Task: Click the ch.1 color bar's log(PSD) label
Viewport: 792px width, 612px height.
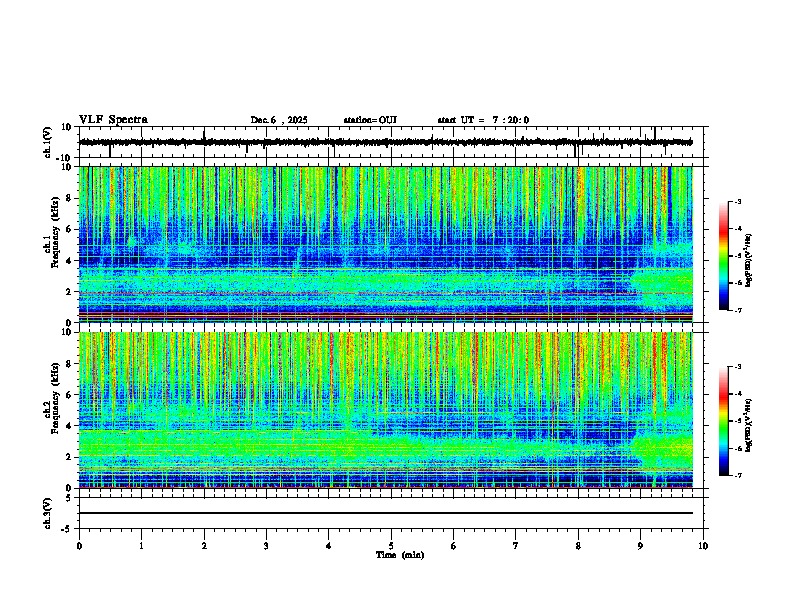Action: click(749, 260)
